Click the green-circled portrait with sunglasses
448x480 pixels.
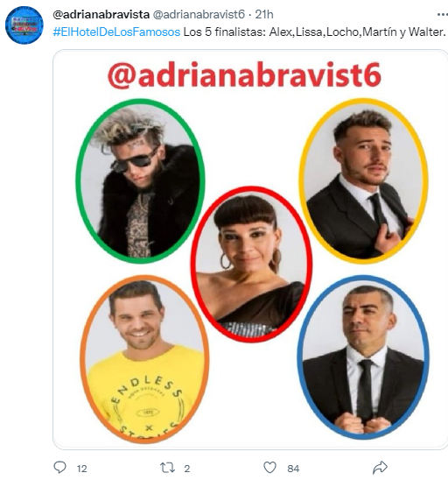click(x=140, y=180)
